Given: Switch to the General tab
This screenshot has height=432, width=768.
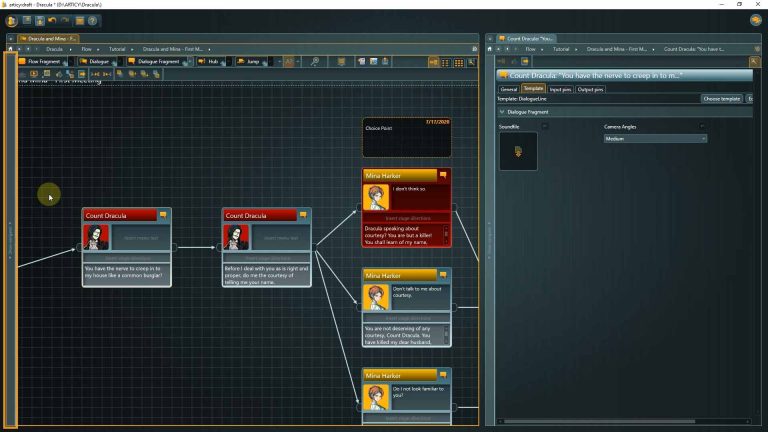Looking at the screenshot, I should tap(508, 89).
